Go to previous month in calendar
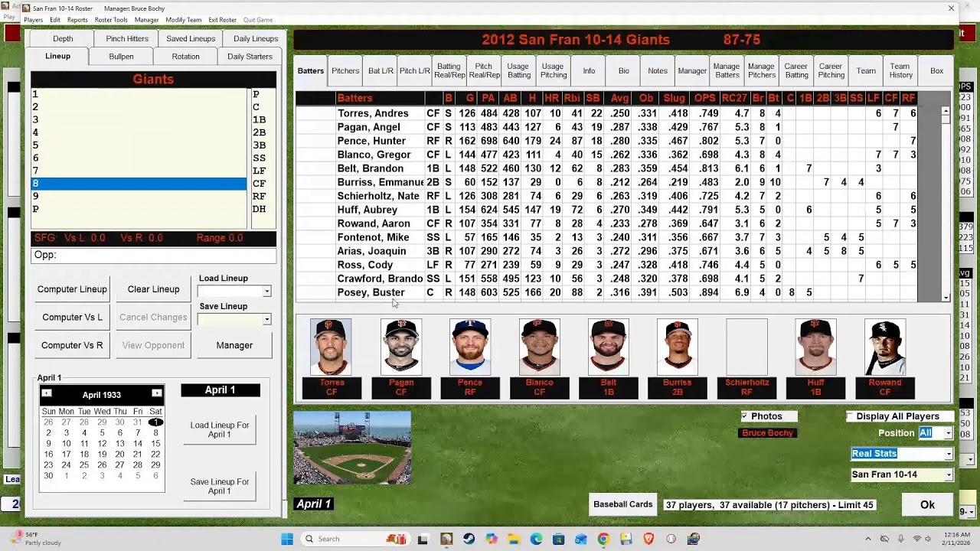980x551 pixels. [x=47, y=393]
